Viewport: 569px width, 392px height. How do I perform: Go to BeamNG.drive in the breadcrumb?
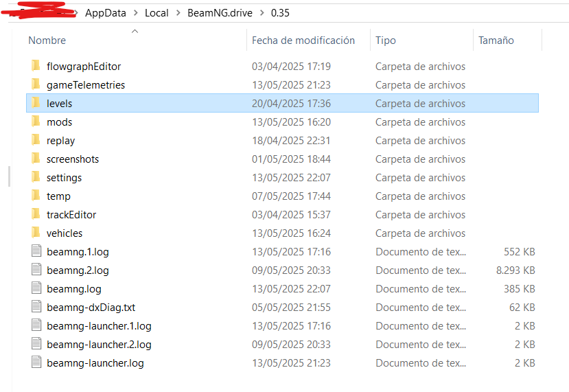tap(220, 13)
